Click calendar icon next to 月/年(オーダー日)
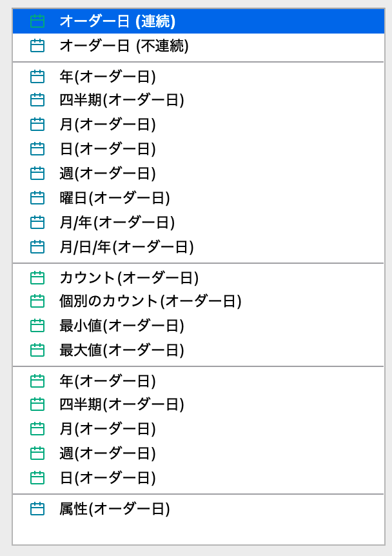The width and height of the screenshot is (392, 556). point(37,223)
